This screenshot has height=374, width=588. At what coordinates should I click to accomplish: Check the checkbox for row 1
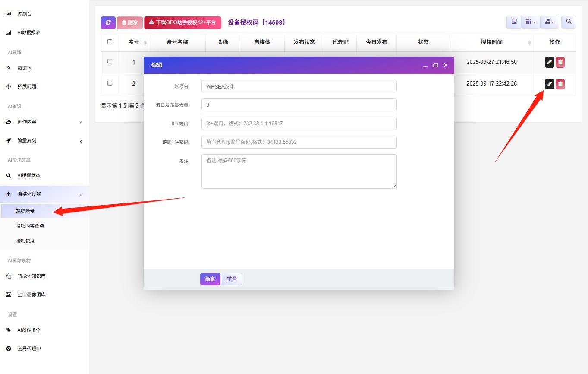click(110, 61)
